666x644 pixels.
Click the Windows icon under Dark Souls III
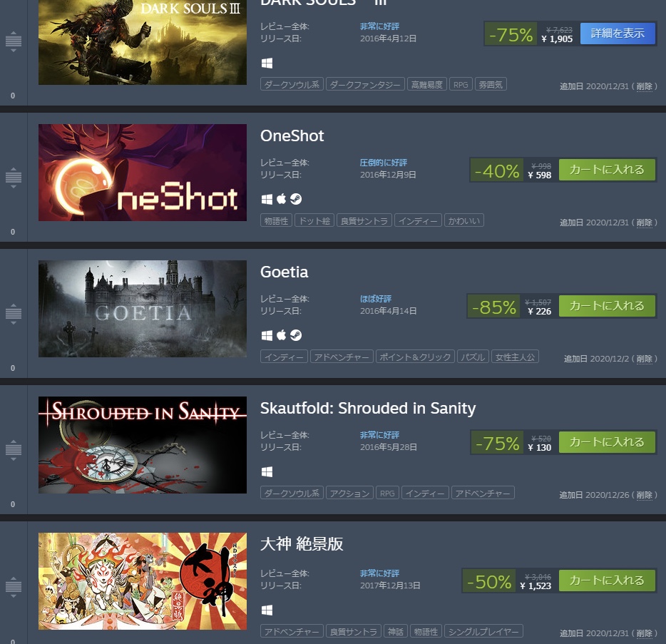[267, 63]
